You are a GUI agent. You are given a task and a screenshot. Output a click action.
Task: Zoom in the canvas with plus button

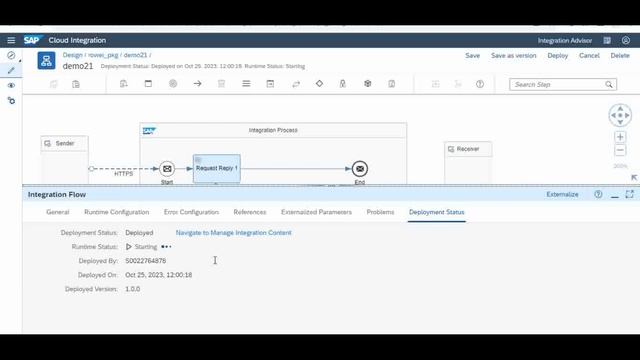pyautogui.click(x=620, y=137)
